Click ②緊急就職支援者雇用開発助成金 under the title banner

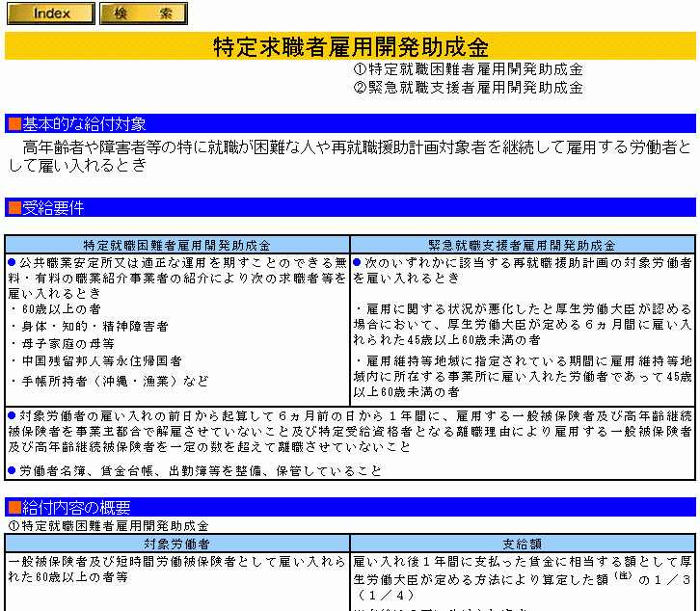[468, 88]
